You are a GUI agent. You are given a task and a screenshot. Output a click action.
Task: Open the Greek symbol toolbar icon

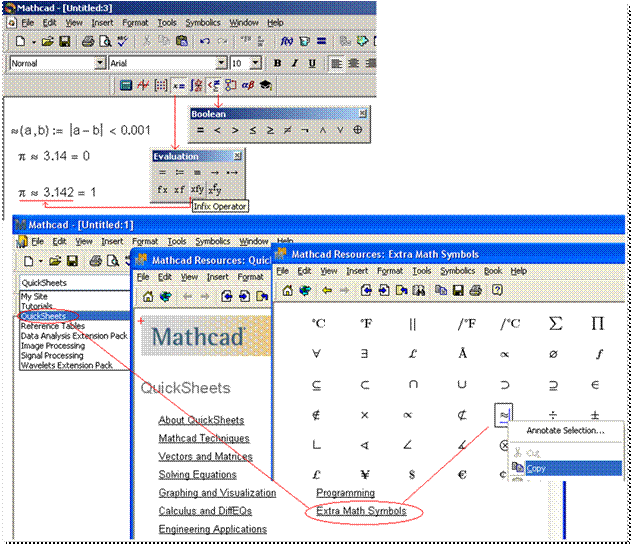coord(248,85)
